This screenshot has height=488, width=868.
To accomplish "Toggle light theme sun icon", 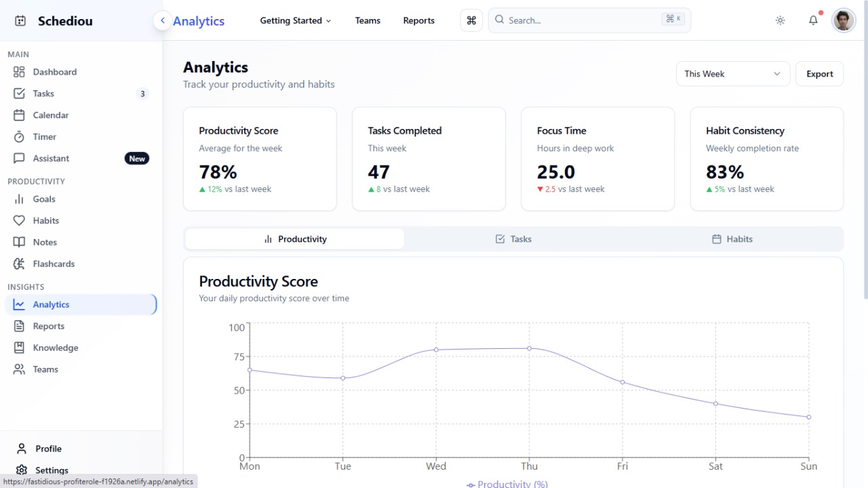I will 780,20.
